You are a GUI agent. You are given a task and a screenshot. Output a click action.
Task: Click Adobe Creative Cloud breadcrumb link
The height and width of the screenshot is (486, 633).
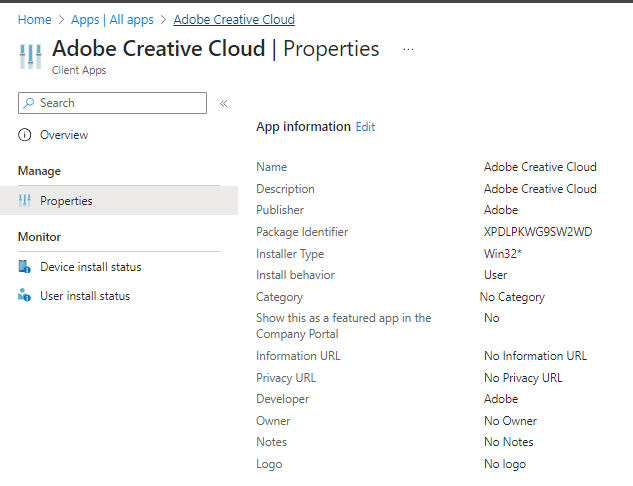click(234, 19)
